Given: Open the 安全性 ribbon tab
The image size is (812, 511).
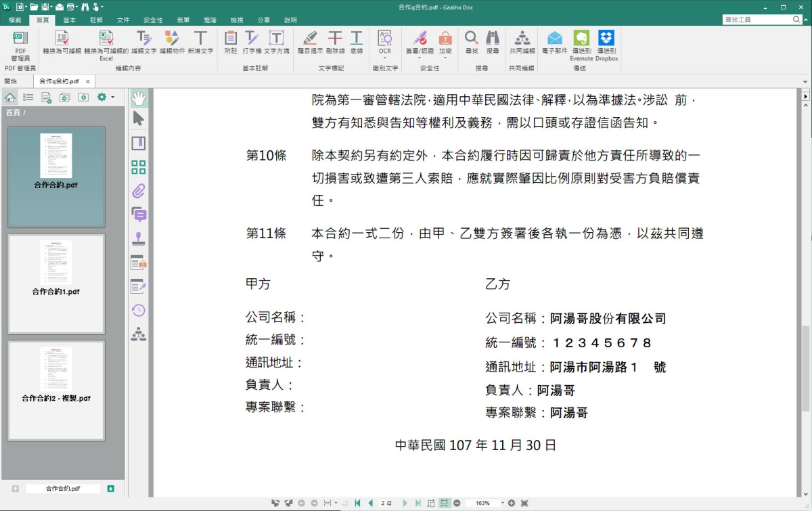Looking at the screenshot, I should tap(153, 20).
